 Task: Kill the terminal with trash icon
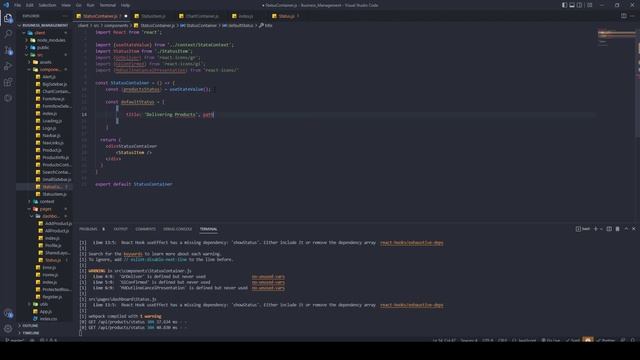pos(618,229)
